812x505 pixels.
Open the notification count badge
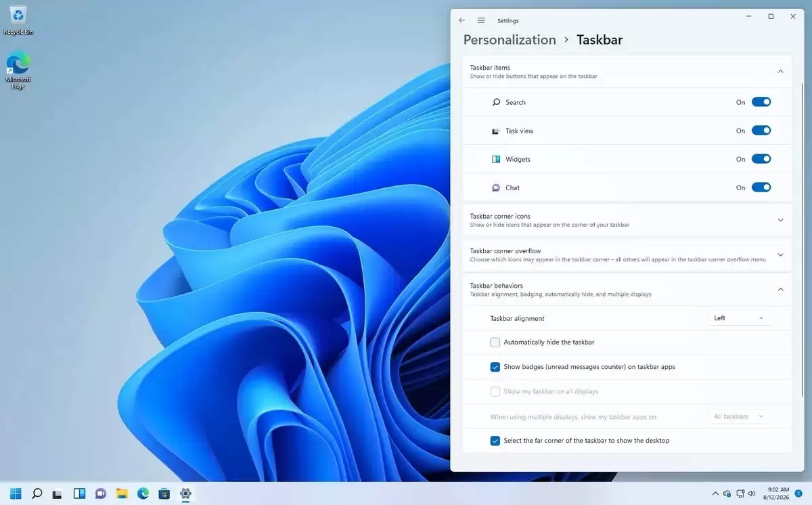[799, 493]
